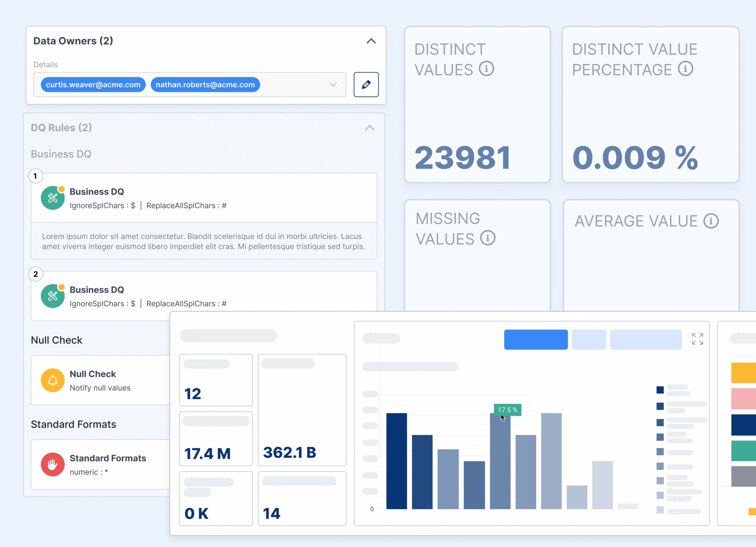Click the red hand Standard Formats icon

[53, 464]
